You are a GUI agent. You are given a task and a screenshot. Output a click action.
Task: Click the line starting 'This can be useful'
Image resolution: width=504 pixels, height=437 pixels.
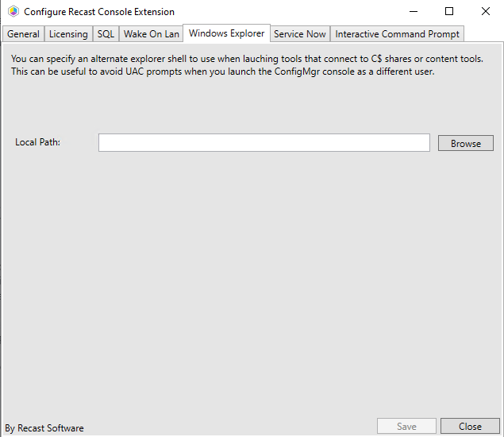[x=223, y=72]
